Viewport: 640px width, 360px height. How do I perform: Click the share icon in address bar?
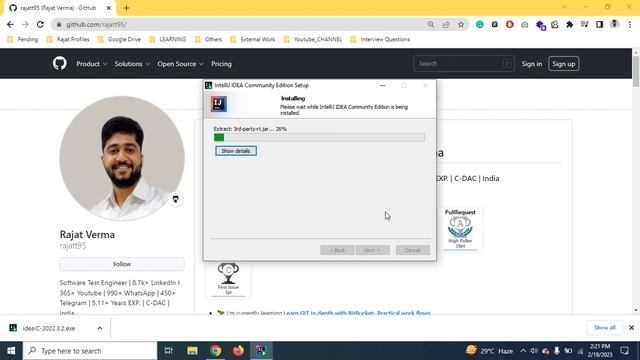[446, 24]
